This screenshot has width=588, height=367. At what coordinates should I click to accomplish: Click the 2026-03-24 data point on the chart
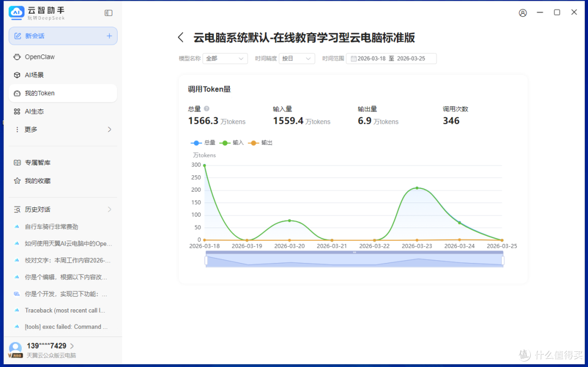[460, 223]
